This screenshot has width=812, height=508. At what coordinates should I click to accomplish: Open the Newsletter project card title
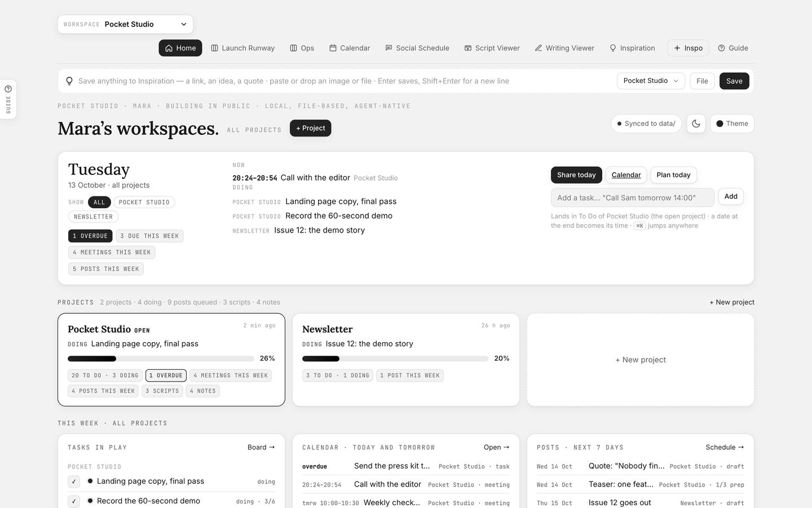click(327, 329)
